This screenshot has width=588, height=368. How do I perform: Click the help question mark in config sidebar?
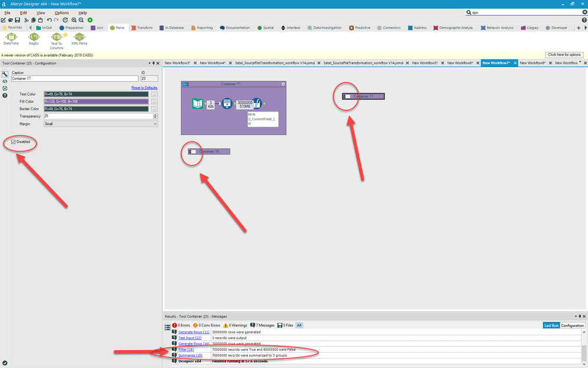(x=5, y=96)
